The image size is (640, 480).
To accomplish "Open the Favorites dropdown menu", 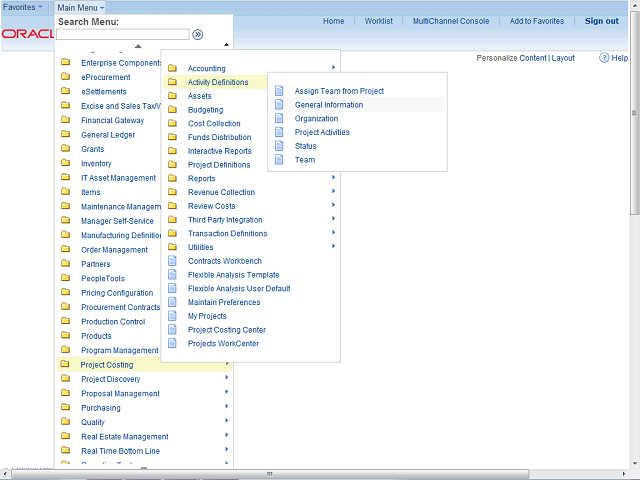I will click(23, 7).
